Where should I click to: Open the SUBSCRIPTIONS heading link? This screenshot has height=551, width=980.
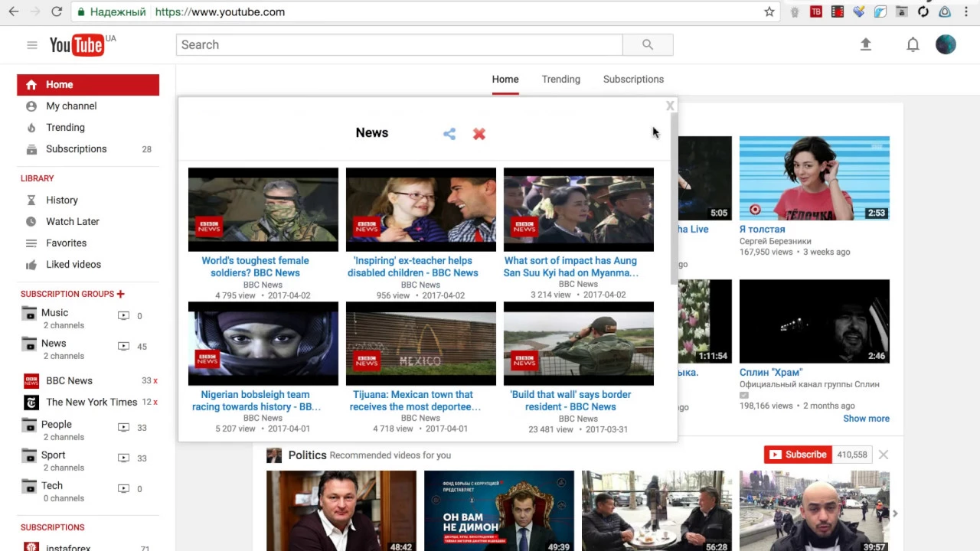(53, 527)
